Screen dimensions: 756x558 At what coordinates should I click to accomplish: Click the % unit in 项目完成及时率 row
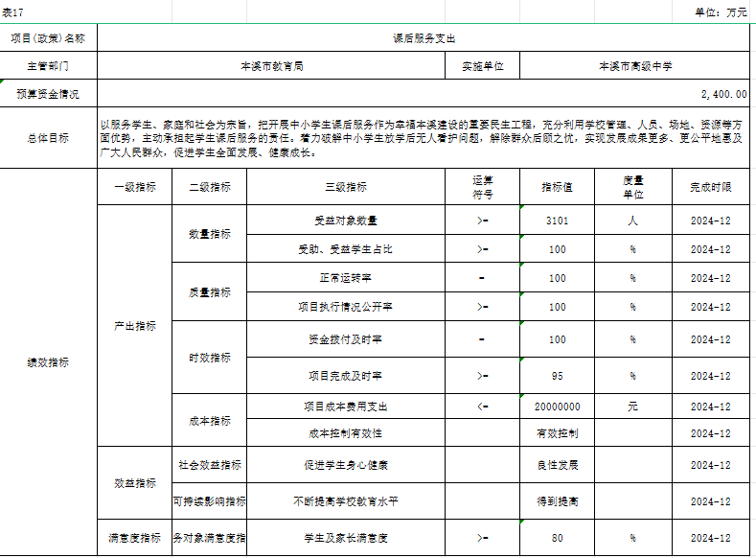(x=633, y=376)
